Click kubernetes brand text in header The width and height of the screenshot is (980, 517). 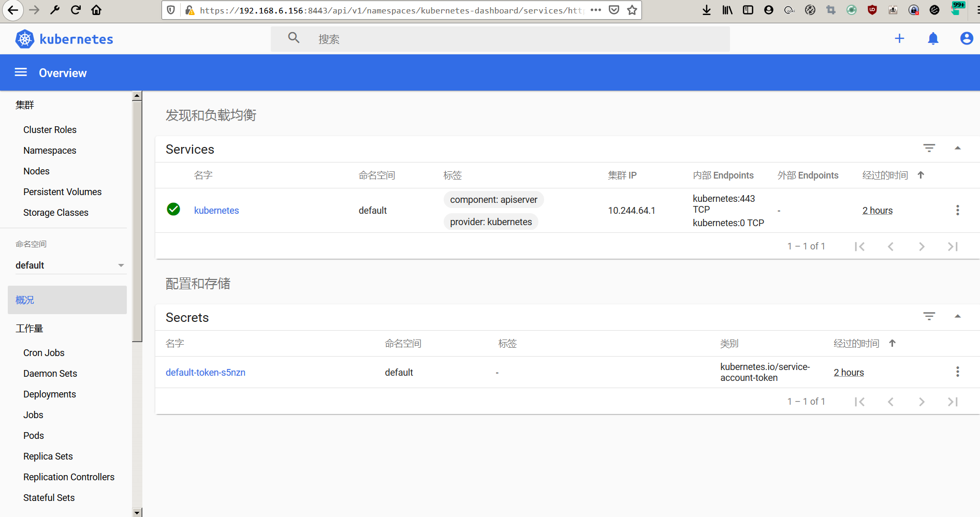[x=76, y=39]
